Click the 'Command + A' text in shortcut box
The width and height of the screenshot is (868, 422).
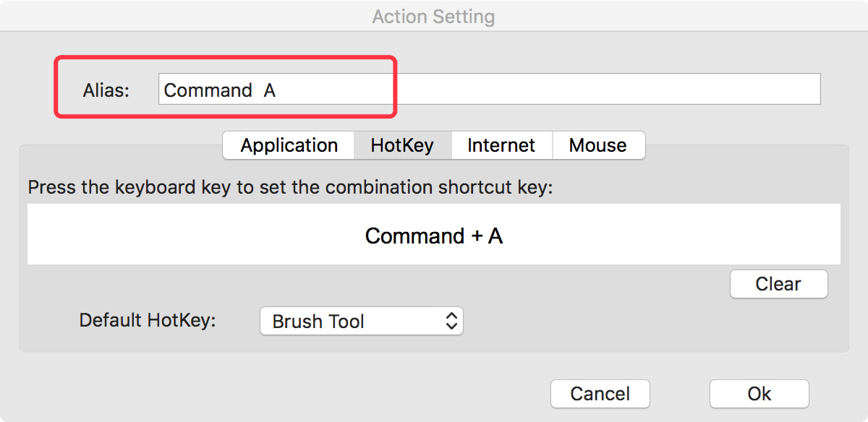tap(433, 236)
